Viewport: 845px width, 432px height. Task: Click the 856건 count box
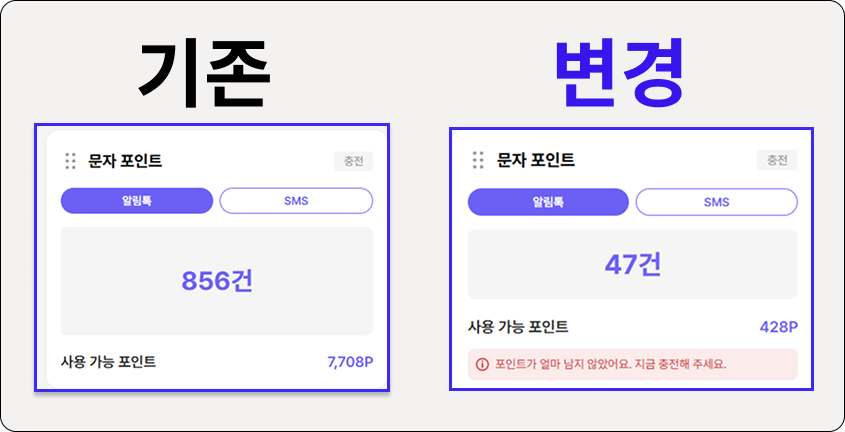click(x=217, y=281)
